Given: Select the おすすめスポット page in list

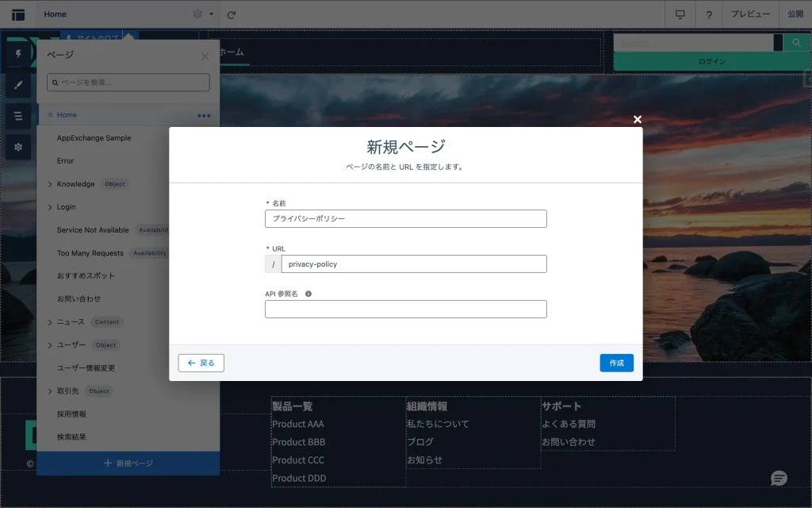Looking at the screenshot, I should coord(86,276).
